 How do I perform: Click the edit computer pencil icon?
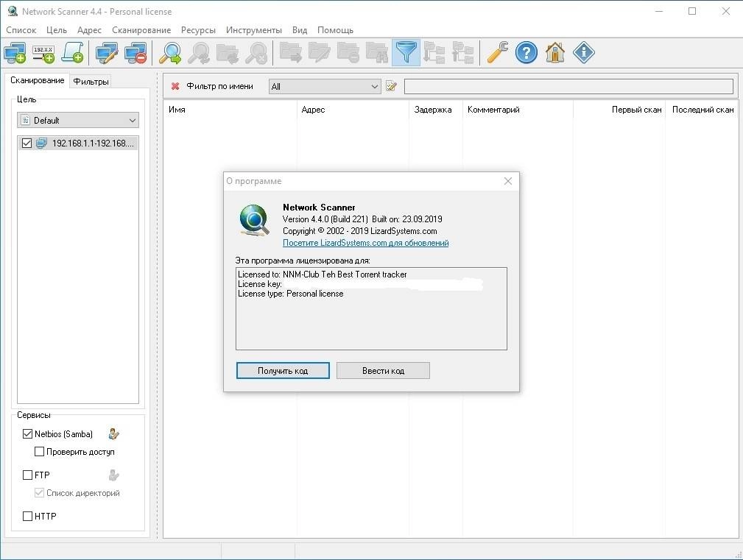[x=107, y=52]
